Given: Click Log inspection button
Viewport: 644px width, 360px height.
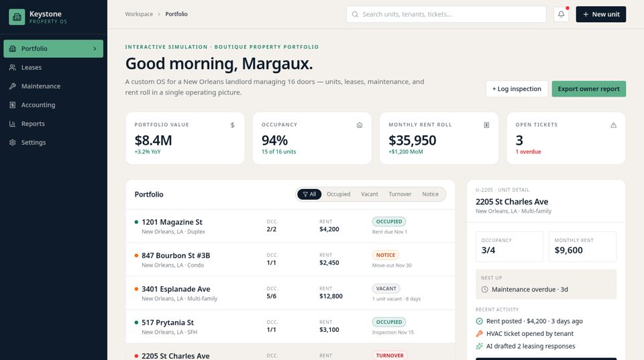Looking at the screenshot, I should 517,88.
